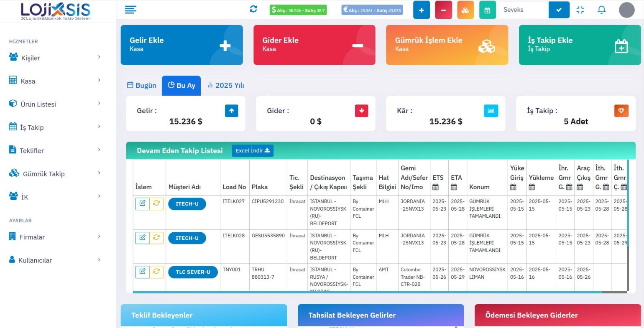Open notifications bell icon
Viewport: 644px width, 328px height.
pyautogui.click(x=601, y=10)
